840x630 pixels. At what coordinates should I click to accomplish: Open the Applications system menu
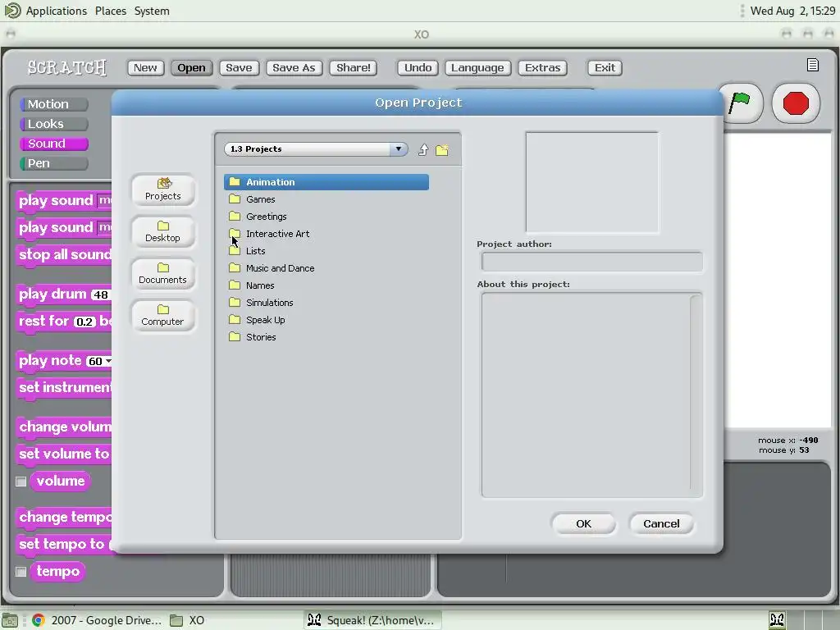click(x=57, y=11)
